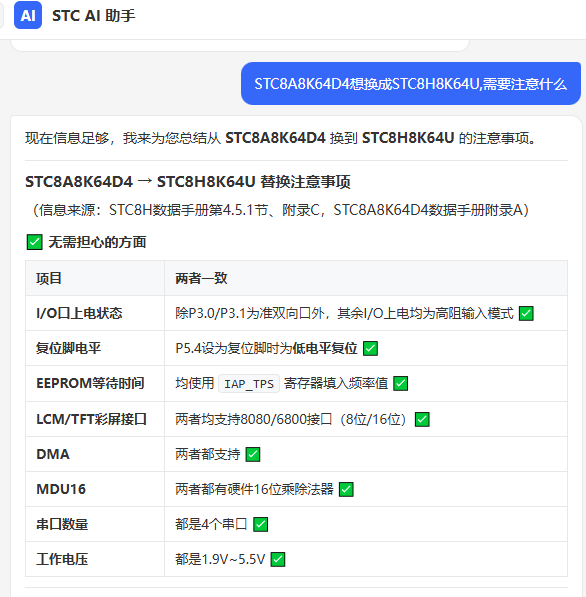Click the check mark in LCM/TFT彩屏接口 row

(x=422, y=420)
